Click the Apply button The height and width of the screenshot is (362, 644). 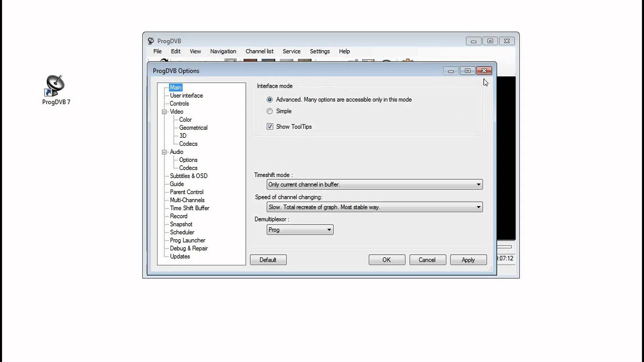point(468,260)
